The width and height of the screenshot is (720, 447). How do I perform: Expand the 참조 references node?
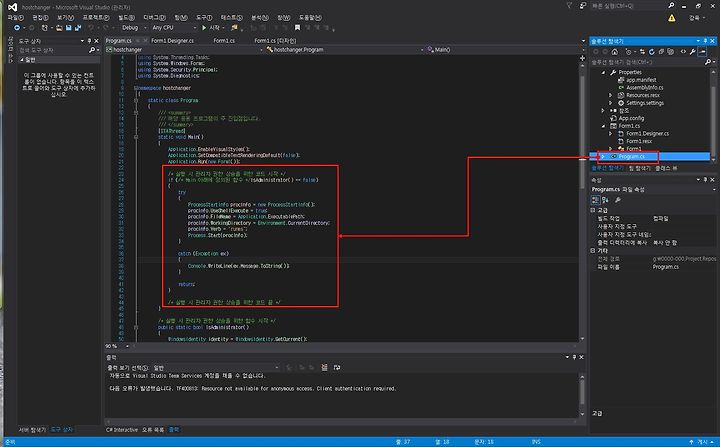(603, 111)
